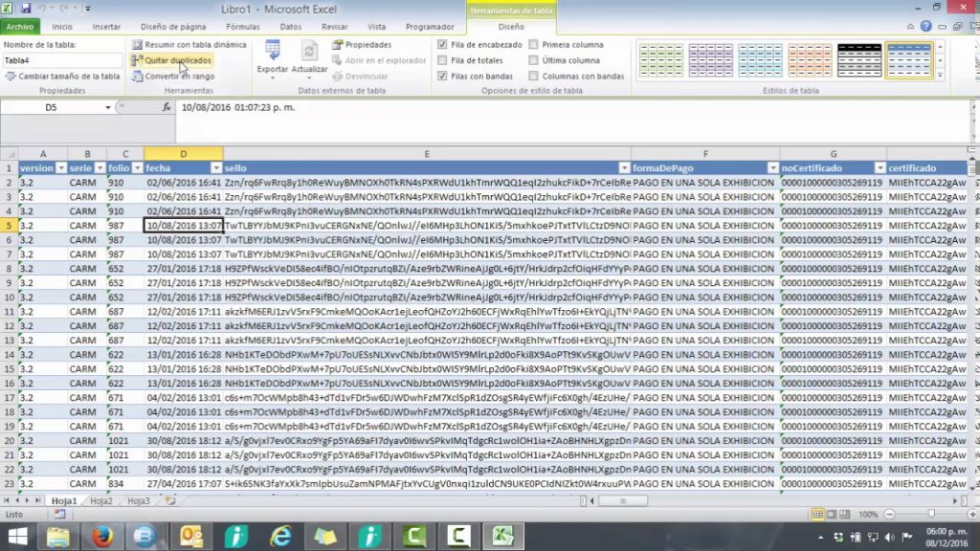Switch to the Insertar ribbon tab

click(x=105, y=27)
